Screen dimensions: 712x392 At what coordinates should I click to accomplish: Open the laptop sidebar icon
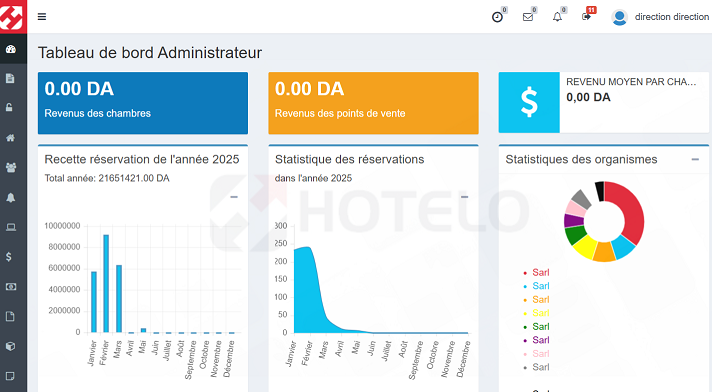click(x=11, y=227)
